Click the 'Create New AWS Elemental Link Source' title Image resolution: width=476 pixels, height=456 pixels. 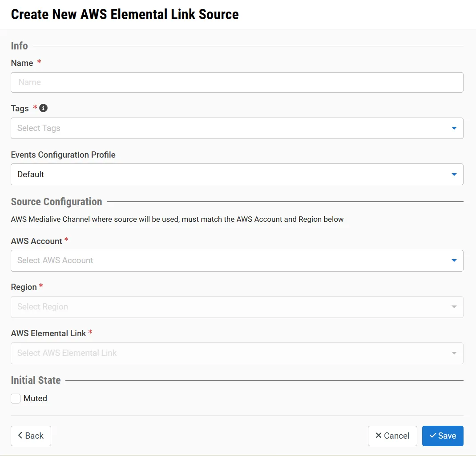(125, 14)
